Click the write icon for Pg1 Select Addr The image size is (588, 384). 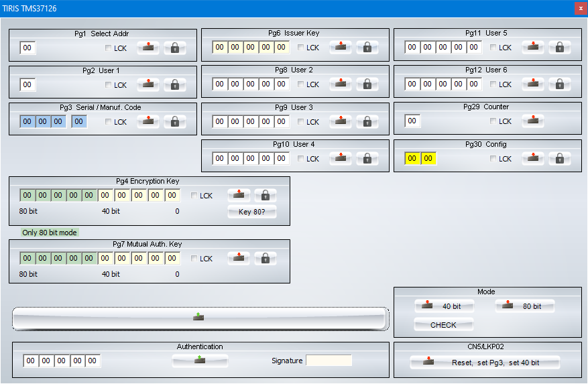[148, 48]
